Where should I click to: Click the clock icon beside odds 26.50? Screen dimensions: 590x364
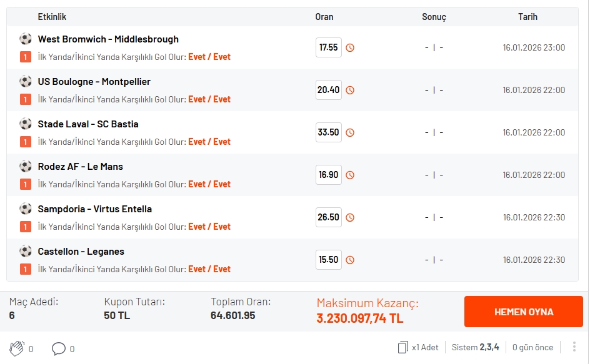pos(350,217)
